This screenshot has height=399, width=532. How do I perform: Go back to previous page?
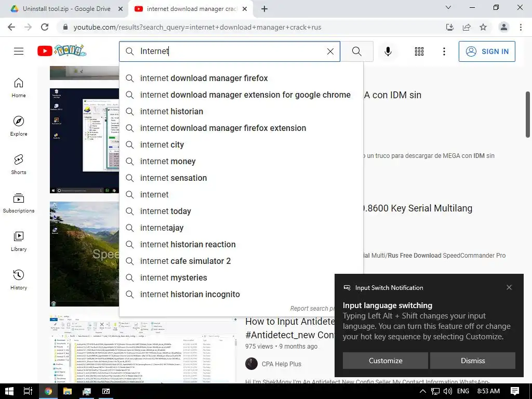click(11, 27)
